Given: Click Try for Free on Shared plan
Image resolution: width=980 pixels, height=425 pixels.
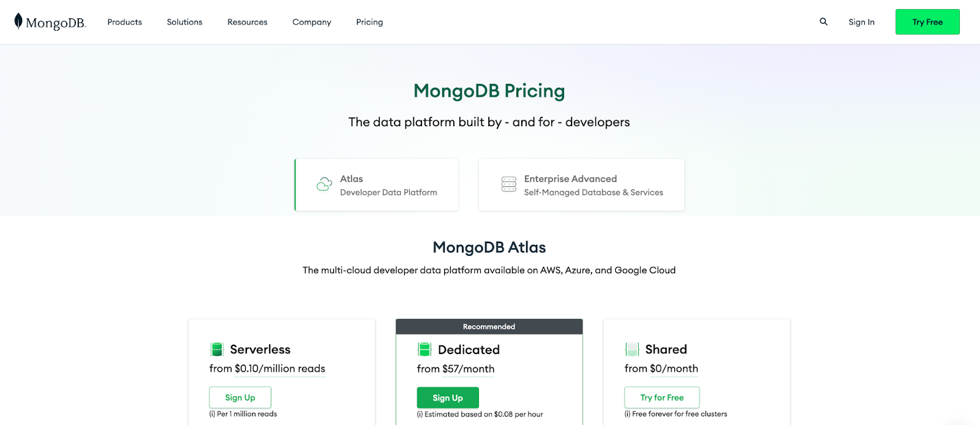Looking at the screenshot, I should 661,397.
